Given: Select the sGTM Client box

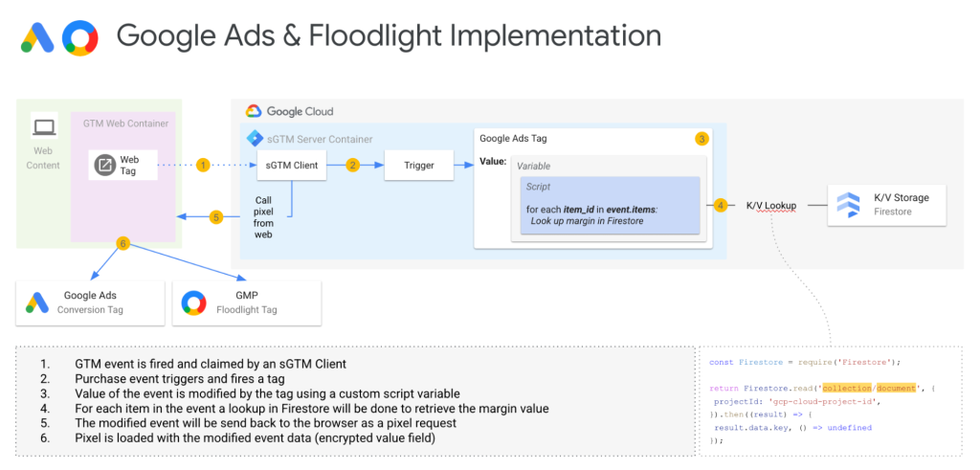Looking at the screenshot, I should point(292,166).
